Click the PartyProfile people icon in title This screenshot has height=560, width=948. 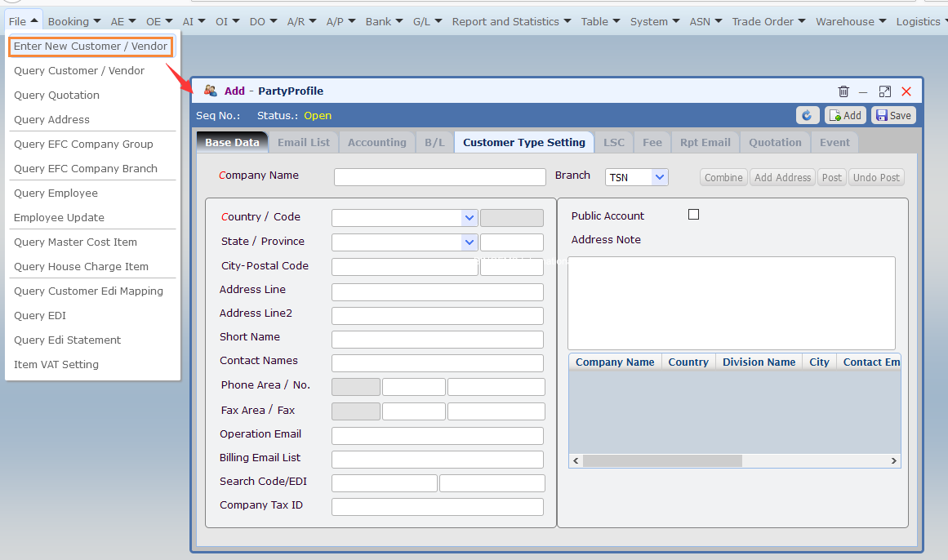(211, 91)
